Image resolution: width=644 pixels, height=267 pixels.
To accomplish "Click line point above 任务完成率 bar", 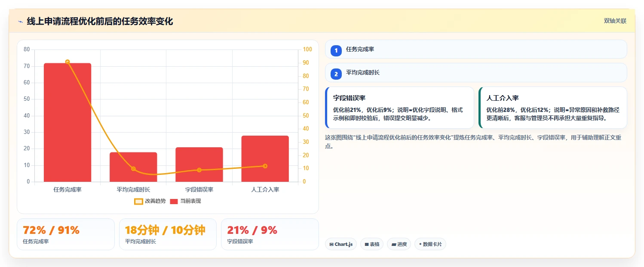I will tap(67, 62).
